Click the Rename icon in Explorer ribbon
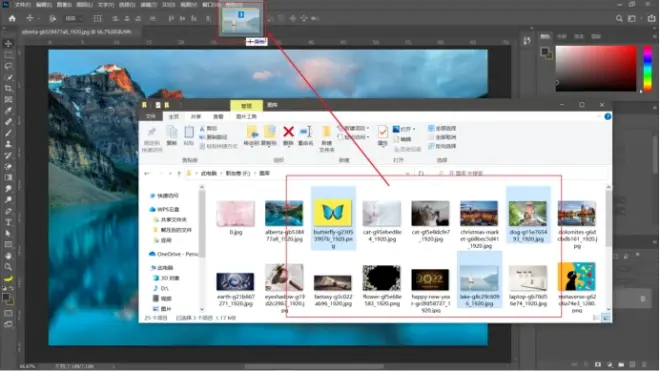 tap(306, 132)
